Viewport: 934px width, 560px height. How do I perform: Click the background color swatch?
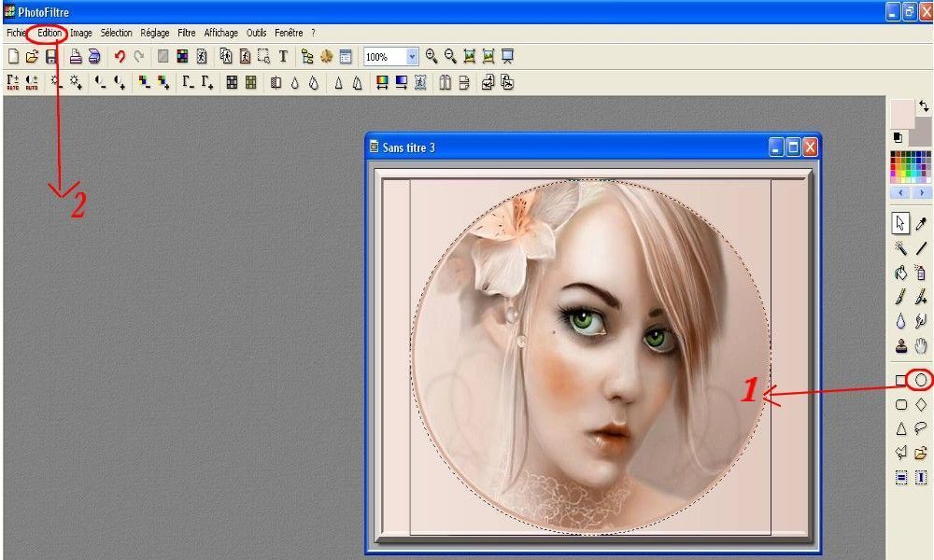[921, 133]
